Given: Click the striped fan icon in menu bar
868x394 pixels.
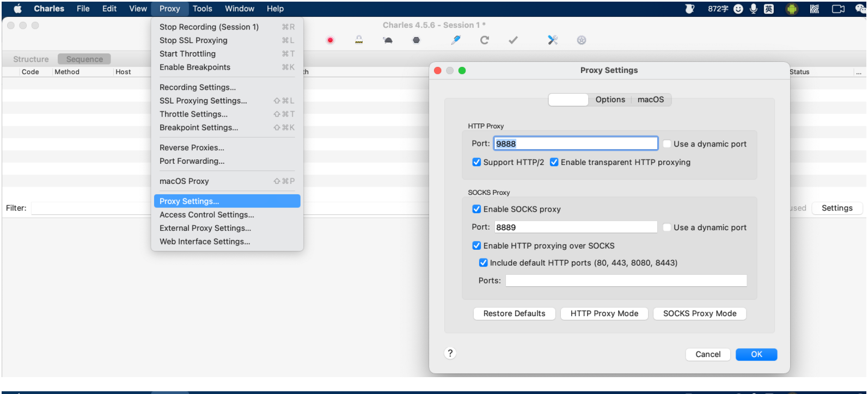Looking at the screenshot, I should click(x=815, y=9).
